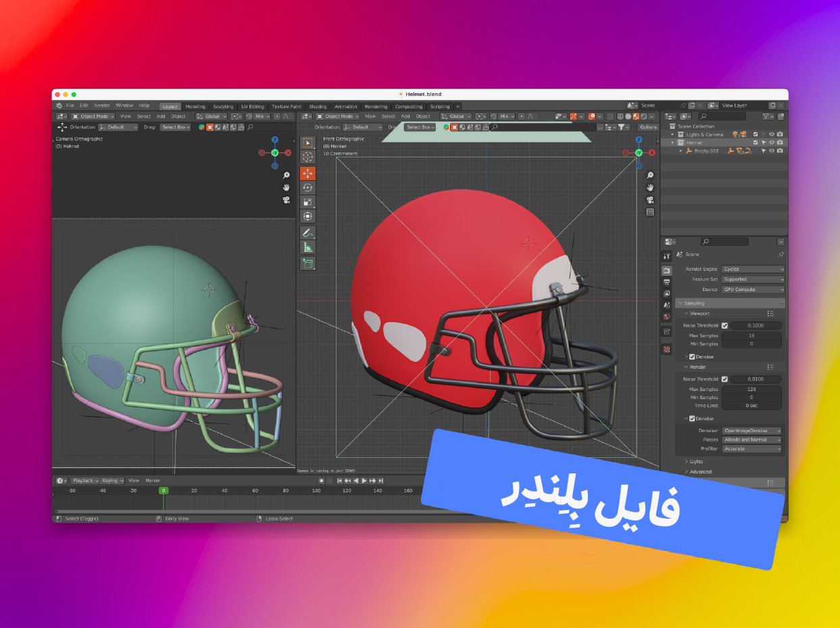Uncheck the Viewport Noise Threshold checkbox

coord(724,325)
